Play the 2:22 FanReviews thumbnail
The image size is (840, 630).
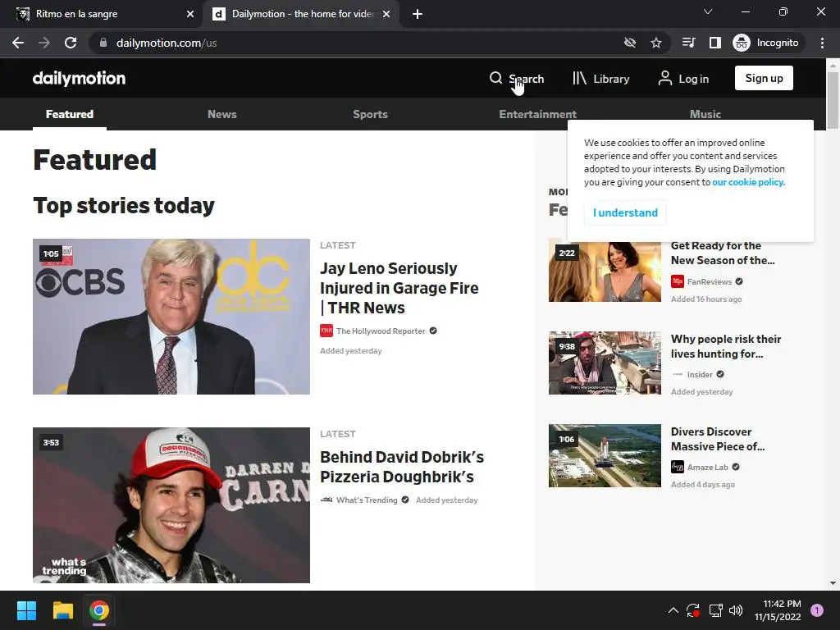(x=605, y=270)
